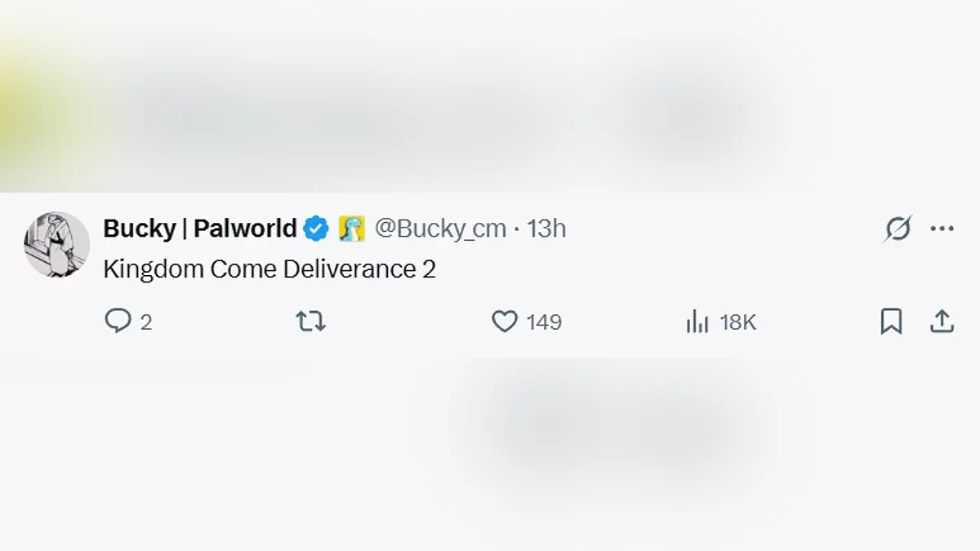Viewport: 980px width, 551px height.
Task: Open the @Bucky_cm handle link
Action: point(440,229)
